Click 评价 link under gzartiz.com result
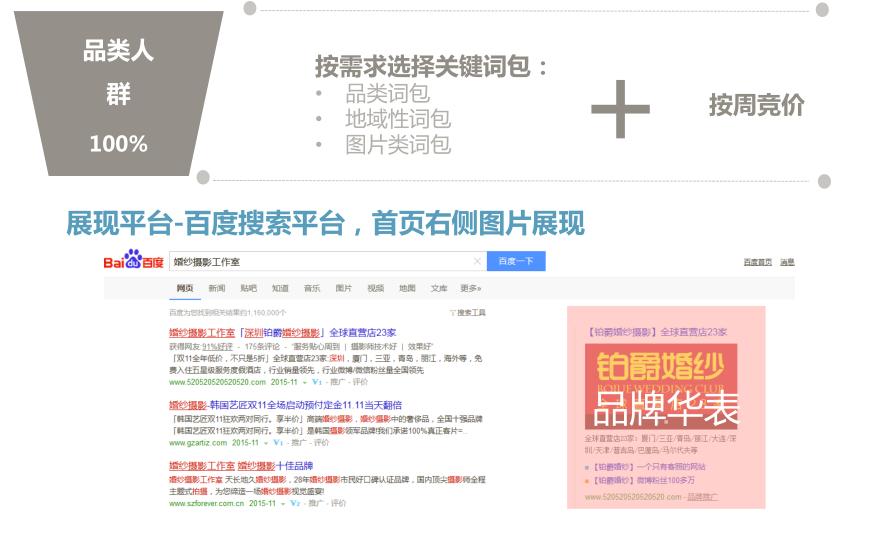Image resolution: width=885 pixels, height=534 pixels. (x=321, y=443)
